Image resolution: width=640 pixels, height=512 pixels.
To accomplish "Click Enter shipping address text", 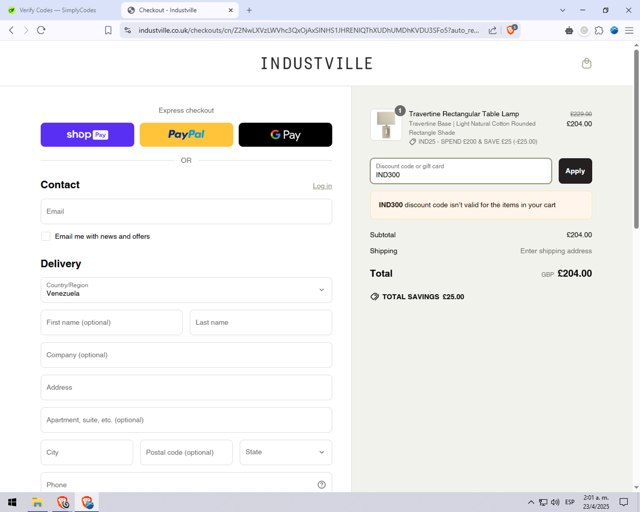I will 556,251.
